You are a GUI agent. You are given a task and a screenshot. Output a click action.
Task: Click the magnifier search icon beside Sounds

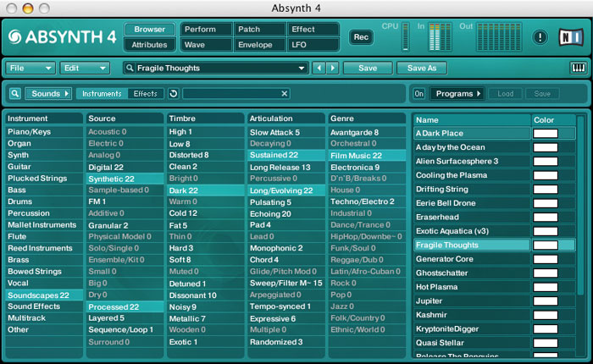[x=14, y=94]
